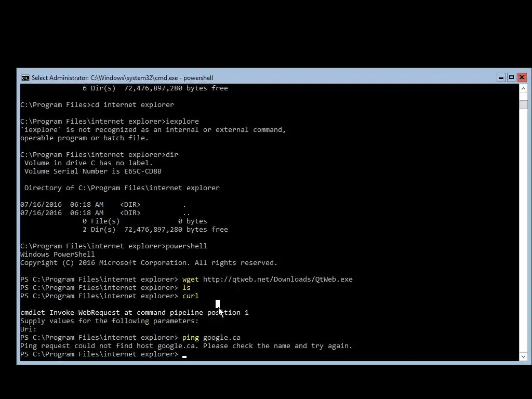This screenshot has height=399, width=532.
Task: Click the 'Copyright (C) 2016 Microsoft Corporation' line
Action: click(x=149, y=263)
